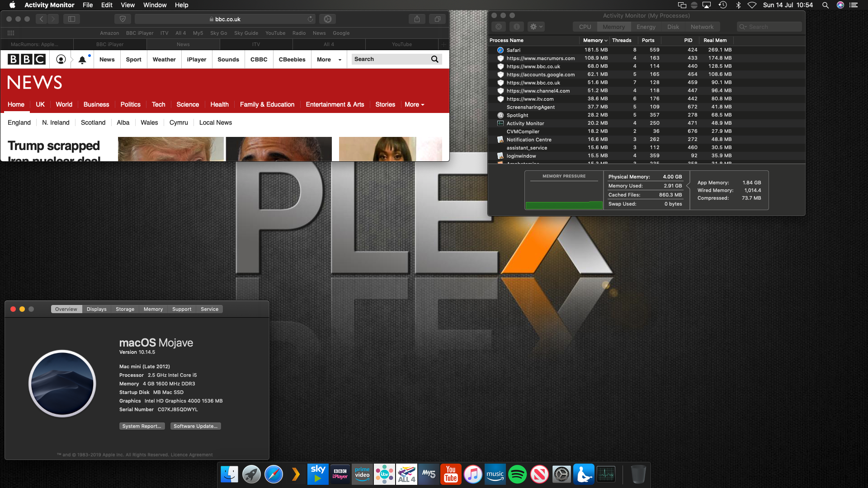Open Time Machine menu bar icon

coord(723,5)
